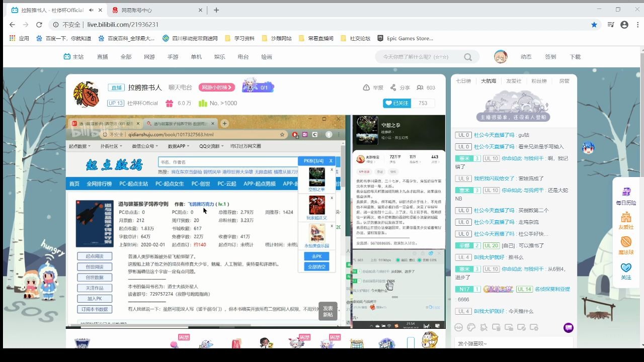Click username 名侦探莫利亚提 in chat

pos(552,289)
